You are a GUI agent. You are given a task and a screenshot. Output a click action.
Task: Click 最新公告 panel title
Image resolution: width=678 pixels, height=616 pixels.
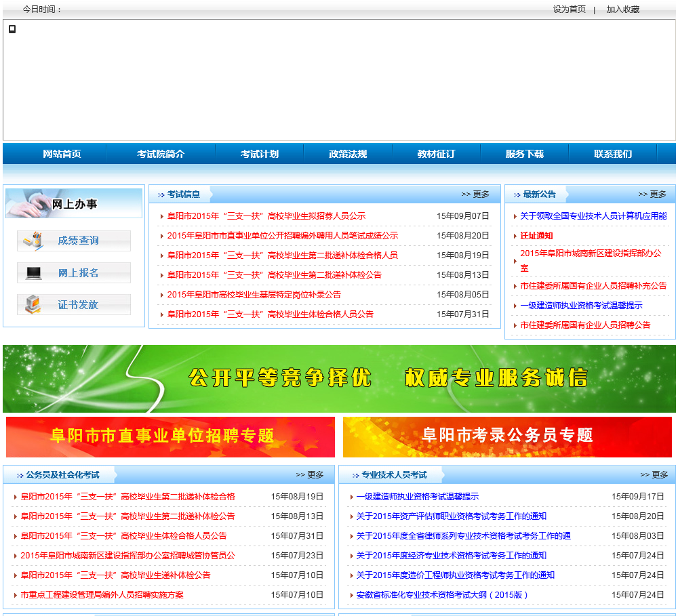coord(539,194)
